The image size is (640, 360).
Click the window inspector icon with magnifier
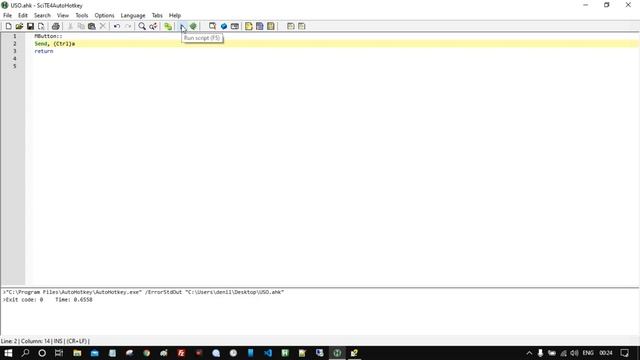212,27
